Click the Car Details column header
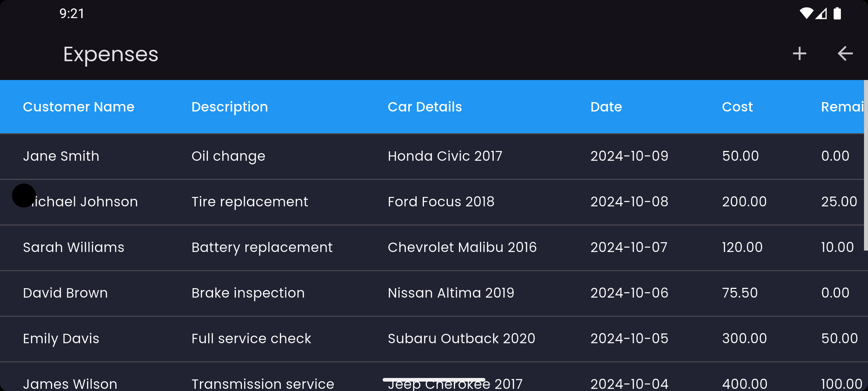 [x=425, y=106]
